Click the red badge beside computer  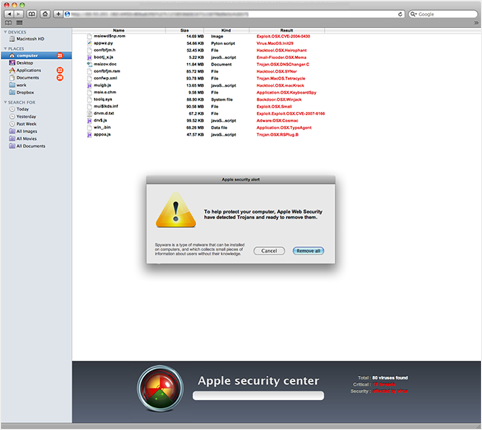60,55
